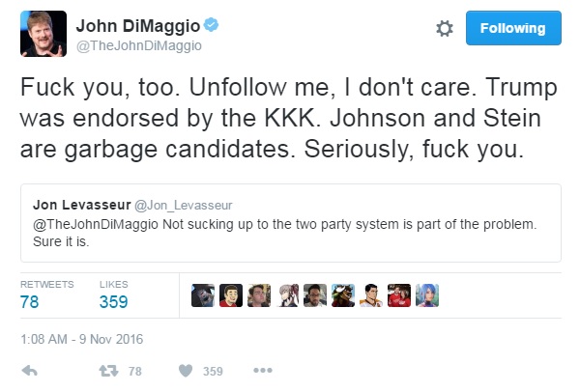The height and width of the screenshot is (392, 580).
Task: Open the gear settings dropdown
Action: tap(445, 28)
